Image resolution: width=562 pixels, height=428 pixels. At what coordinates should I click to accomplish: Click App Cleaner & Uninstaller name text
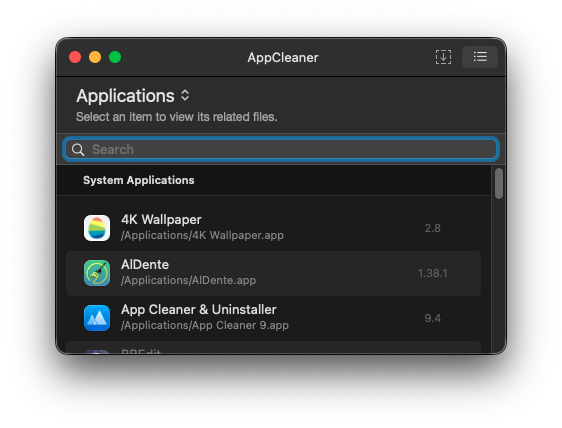coord(199,309)
